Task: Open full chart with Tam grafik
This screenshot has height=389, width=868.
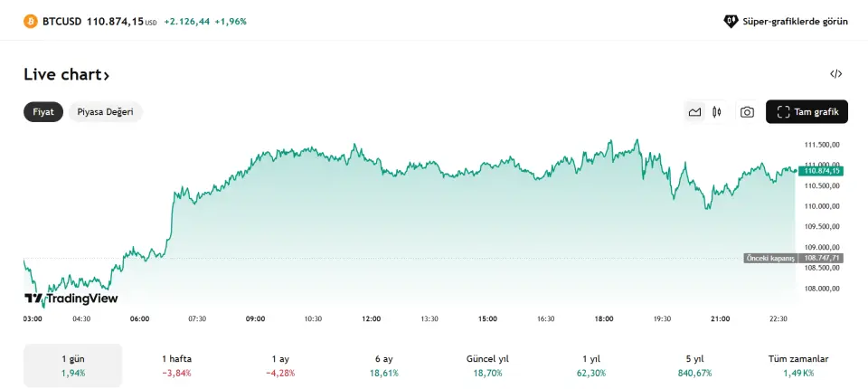Action: click(807, 112)
